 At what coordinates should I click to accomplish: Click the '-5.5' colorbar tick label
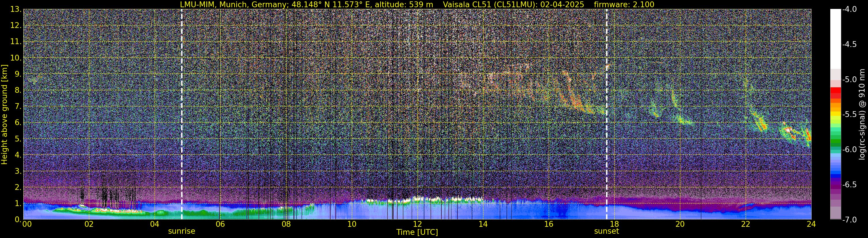(x=850, y=115)
